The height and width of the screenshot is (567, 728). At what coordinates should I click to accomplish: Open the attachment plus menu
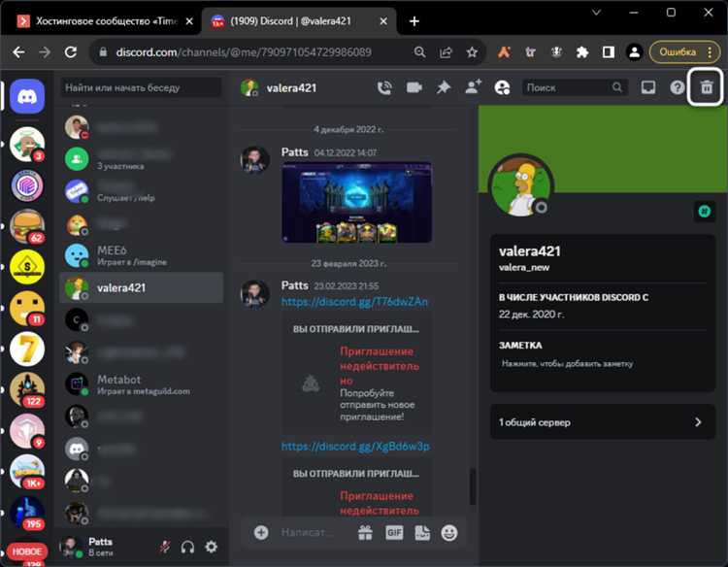coord(260,532)
